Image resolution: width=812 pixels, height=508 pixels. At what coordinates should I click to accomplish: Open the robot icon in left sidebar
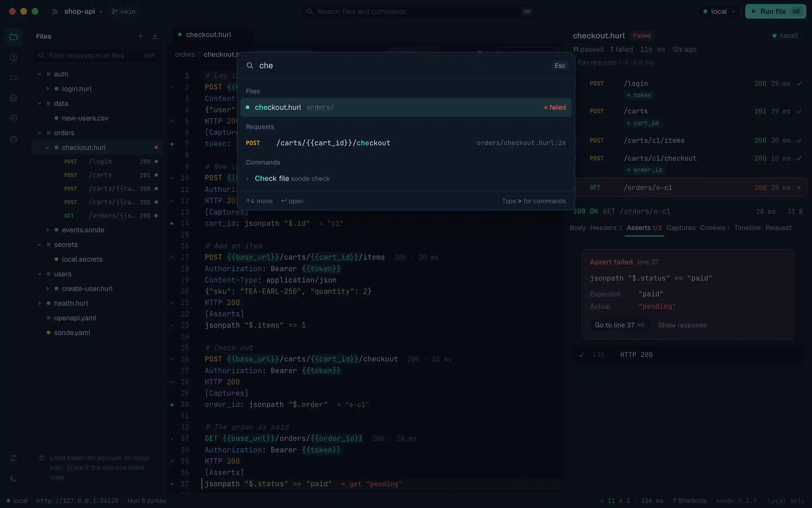click(14, 139)
